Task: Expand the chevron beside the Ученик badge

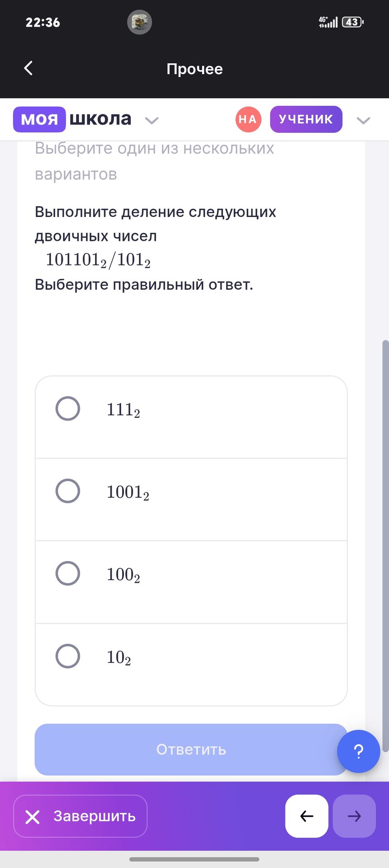Action: tap(363, 120)
